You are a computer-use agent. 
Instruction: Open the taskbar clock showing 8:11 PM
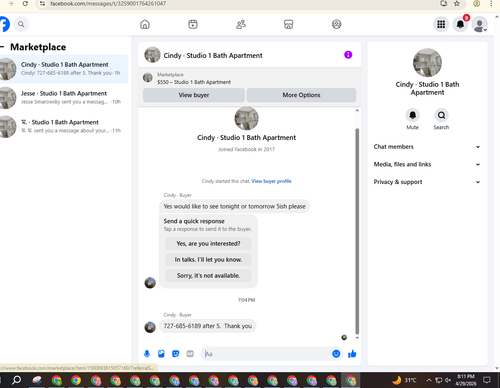pyautogui.click(x=466, y=380)
